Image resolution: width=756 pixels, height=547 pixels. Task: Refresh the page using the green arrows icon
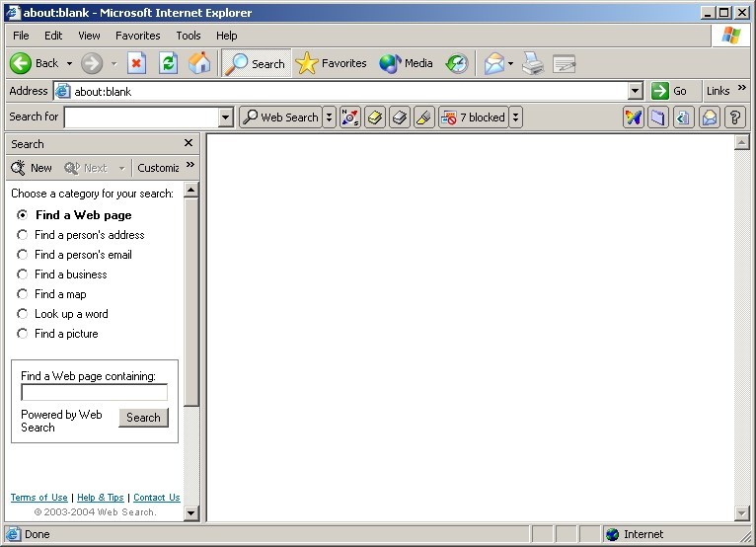click(168, 63)
